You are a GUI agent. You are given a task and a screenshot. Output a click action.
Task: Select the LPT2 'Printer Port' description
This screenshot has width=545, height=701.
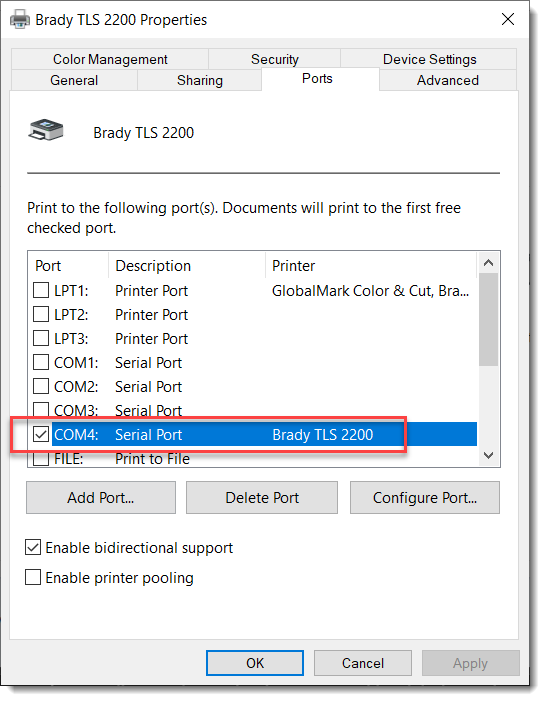tap(152, 315)
